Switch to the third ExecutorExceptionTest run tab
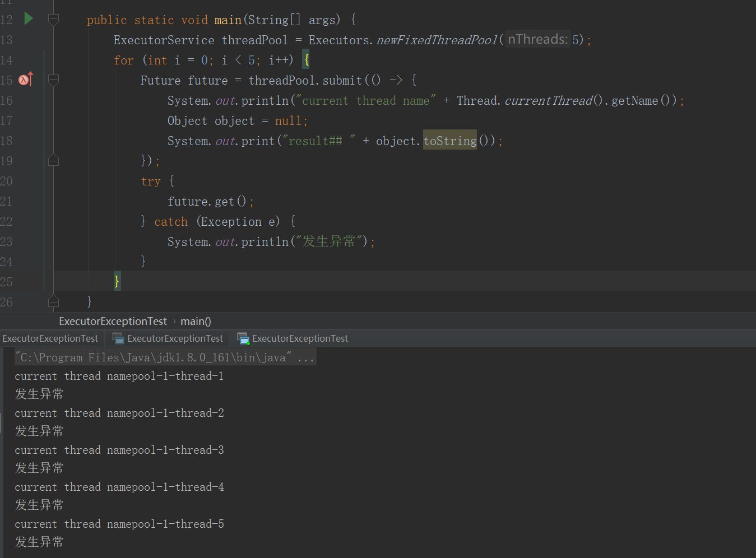The image size is (756, 558). pos(300,338)
